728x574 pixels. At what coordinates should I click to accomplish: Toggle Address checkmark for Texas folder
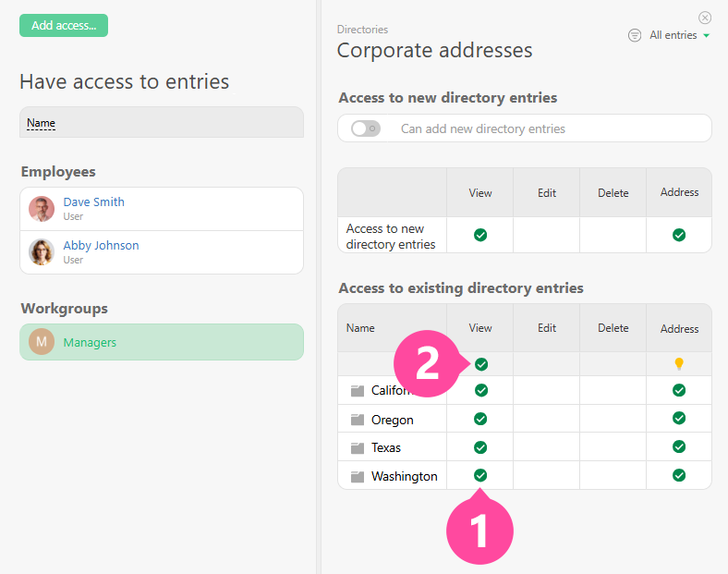(x=679, y=447)
